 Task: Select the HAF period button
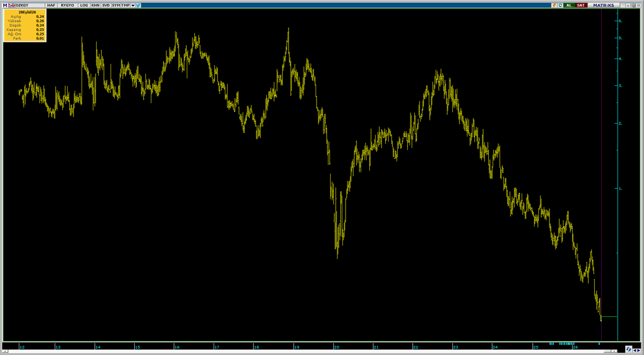tap(52, 5)
